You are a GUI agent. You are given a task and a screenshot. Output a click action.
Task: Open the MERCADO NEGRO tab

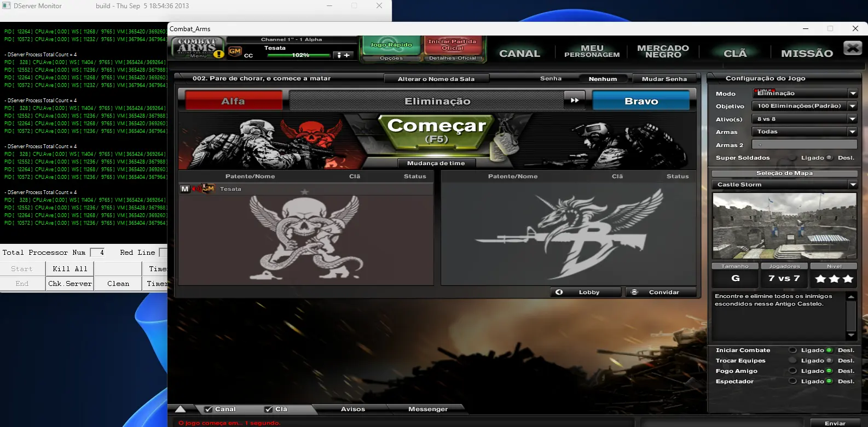pos(663,51)
